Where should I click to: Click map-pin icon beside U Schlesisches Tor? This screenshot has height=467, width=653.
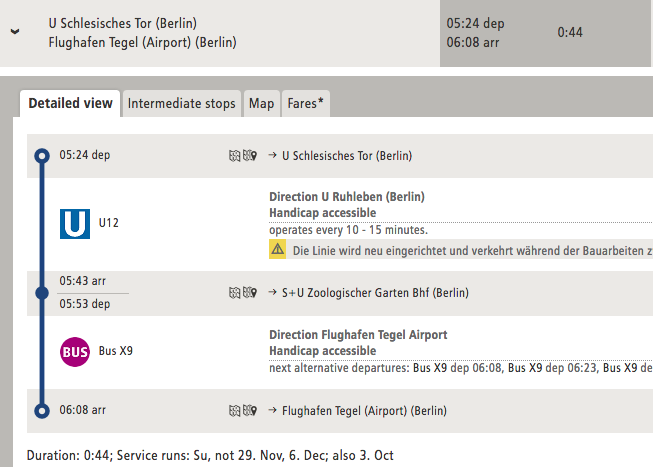[x=251, y=156]
